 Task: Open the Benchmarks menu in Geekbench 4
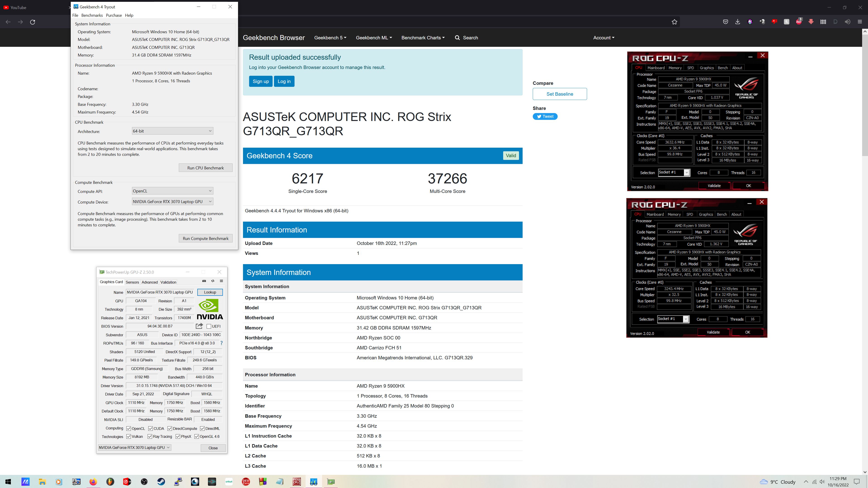[x=92, y=15]
